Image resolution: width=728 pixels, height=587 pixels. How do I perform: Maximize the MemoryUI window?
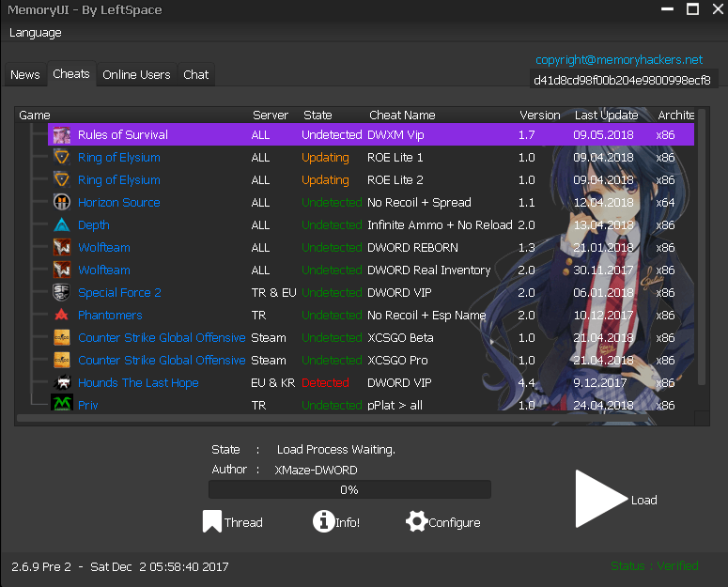692,8
